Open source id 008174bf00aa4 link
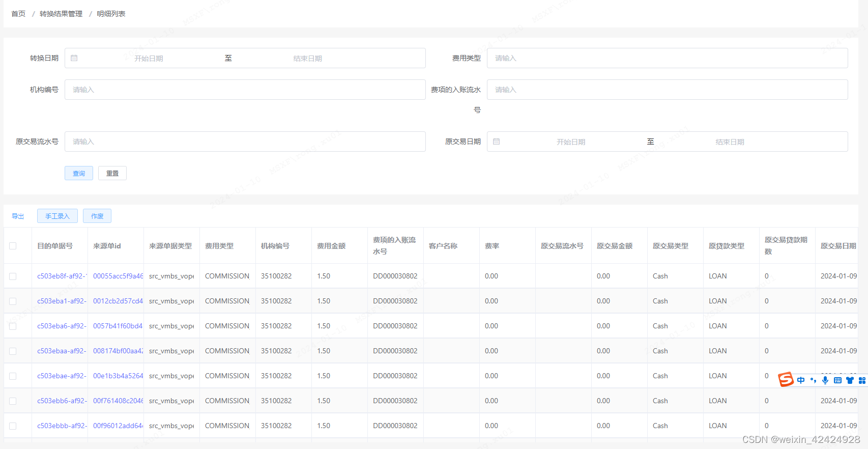Viewport: 868px width, 449px height. [x=118, y=351]
